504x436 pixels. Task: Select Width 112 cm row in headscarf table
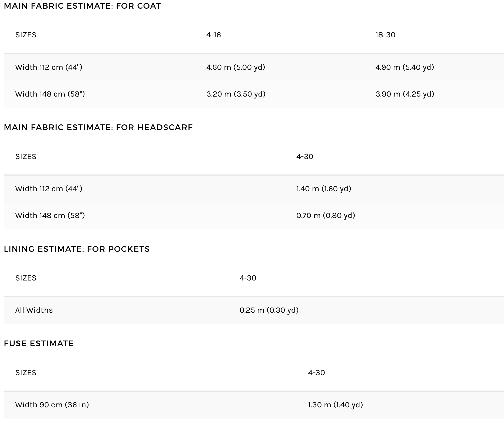click(x=49, y=189)
